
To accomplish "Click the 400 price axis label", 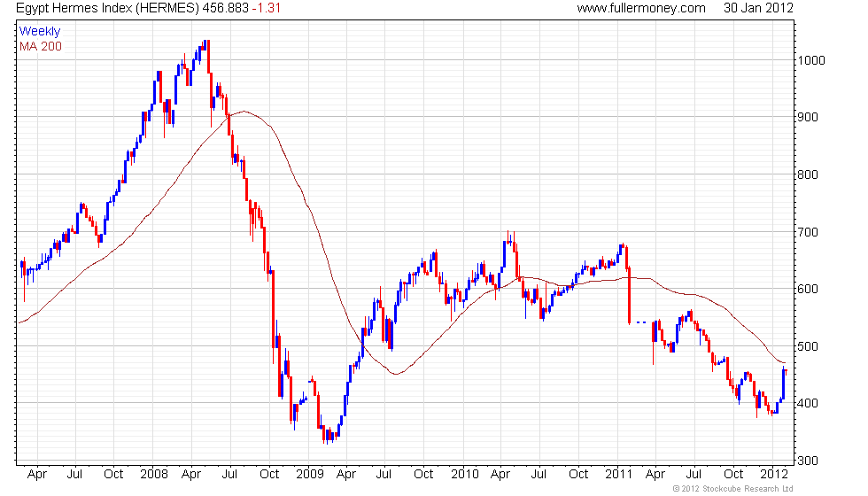I will (x=808, y=404).
